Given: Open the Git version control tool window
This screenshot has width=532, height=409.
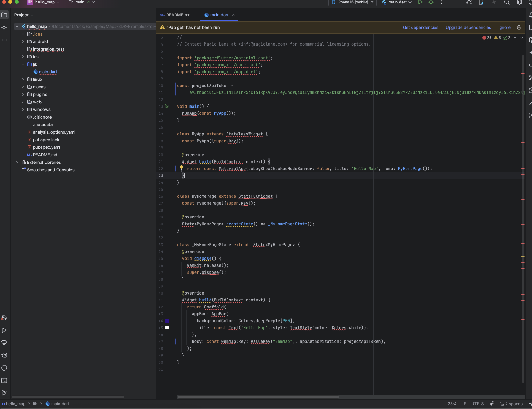Looking at the screenshot, I should (4, 393).
